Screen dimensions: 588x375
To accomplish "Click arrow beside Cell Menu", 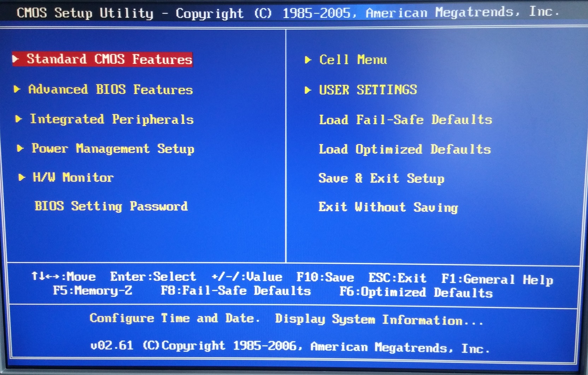I will [x=308, y=60].
